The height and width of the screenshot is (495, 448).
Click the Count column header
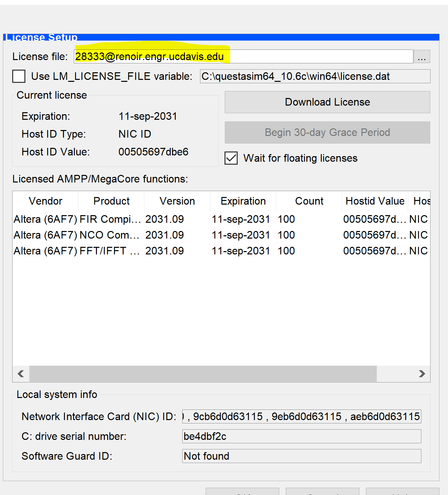click(x=309, y=201)
